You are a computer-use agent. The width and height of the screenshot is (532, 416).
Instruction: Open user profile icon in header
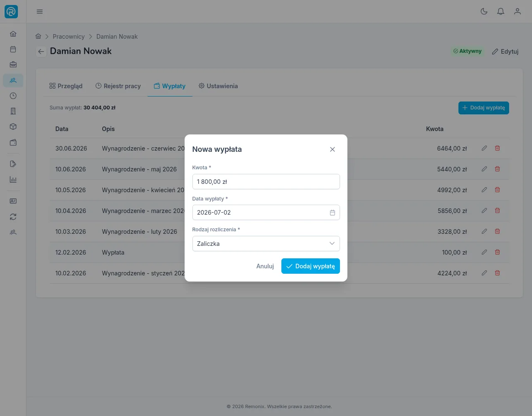click(517, 12)
